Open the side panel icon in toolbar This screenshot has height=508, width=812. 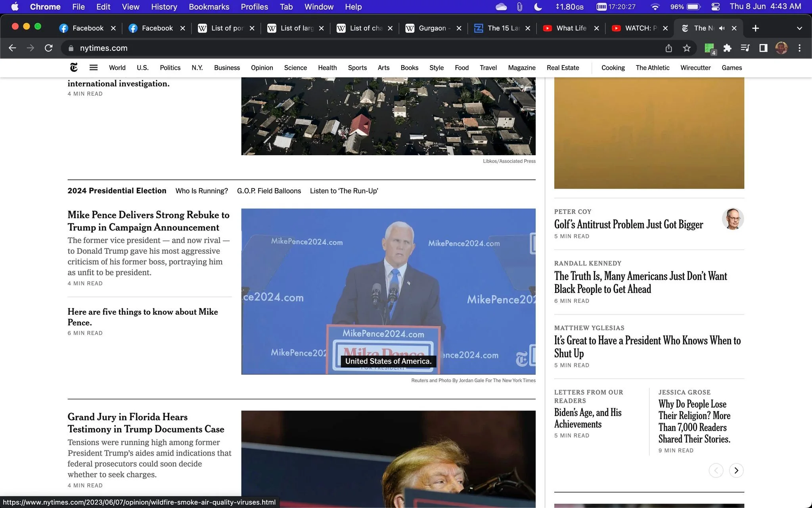point(763,48)
